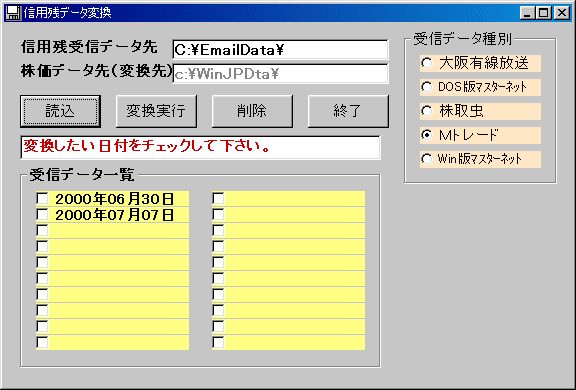Image resolution: width=576 pixels, height=390 pixels.
Task: Check the 2000年06月30日 checkbox
Action: [42, 199]
